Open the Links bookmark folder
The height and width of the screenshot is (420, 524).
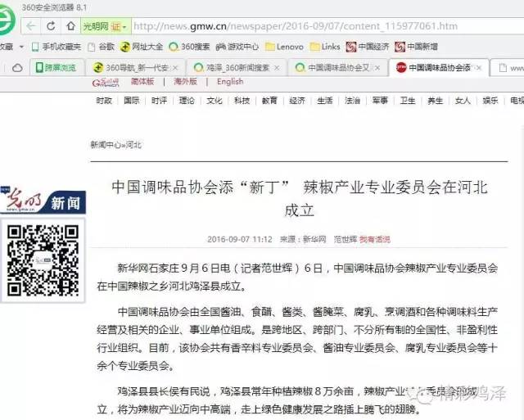(x=326, y=47)
